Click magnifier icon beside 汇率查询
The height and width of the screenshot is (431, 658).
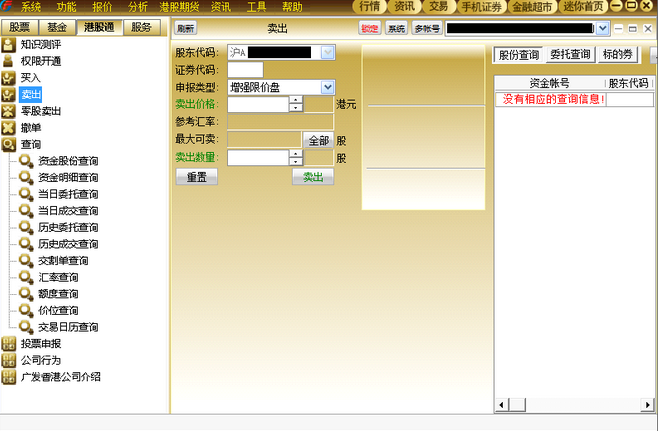pyautogui.click(x=26, y=277)
